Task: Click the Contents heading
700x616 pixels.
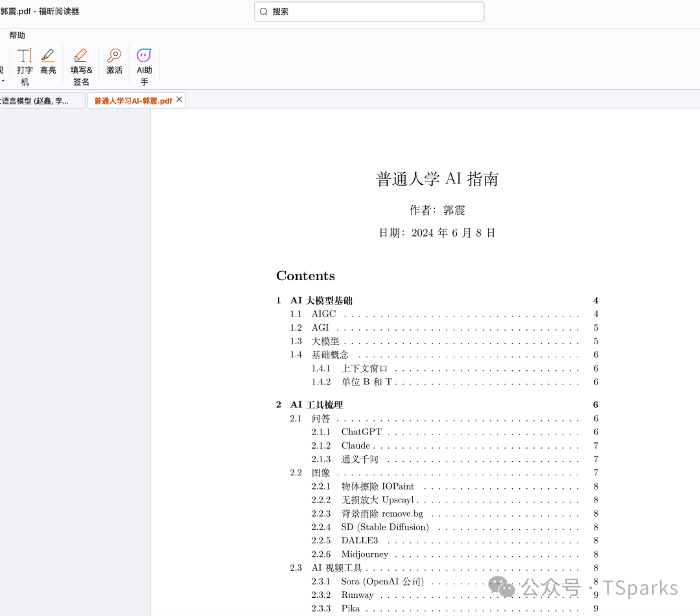Action: click(305, 276)
